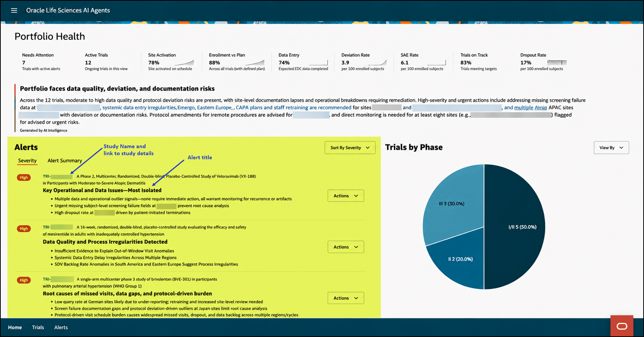
Task: Click the Enrollment vs Plan sparkline
Action: point(255,63)
